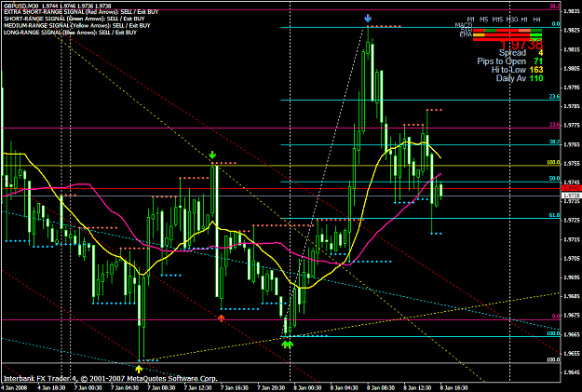
Task: Click the Interbank FX Trader 4 copyright text
Action: 110,379
